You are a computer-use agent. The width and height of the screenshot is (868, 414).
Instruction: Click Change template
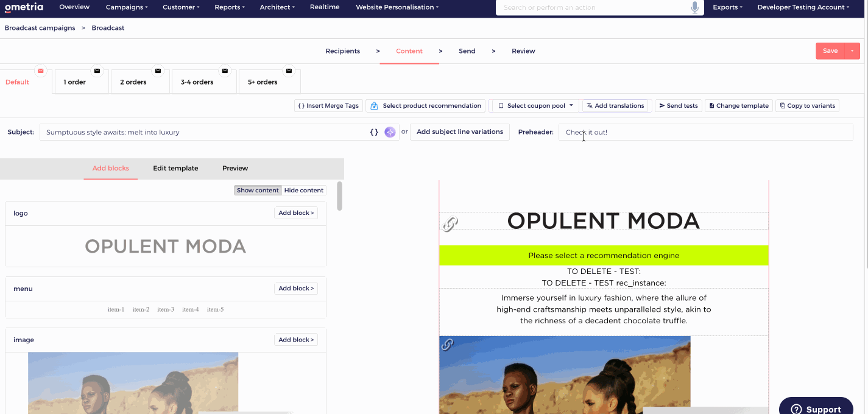click(739, 106)
